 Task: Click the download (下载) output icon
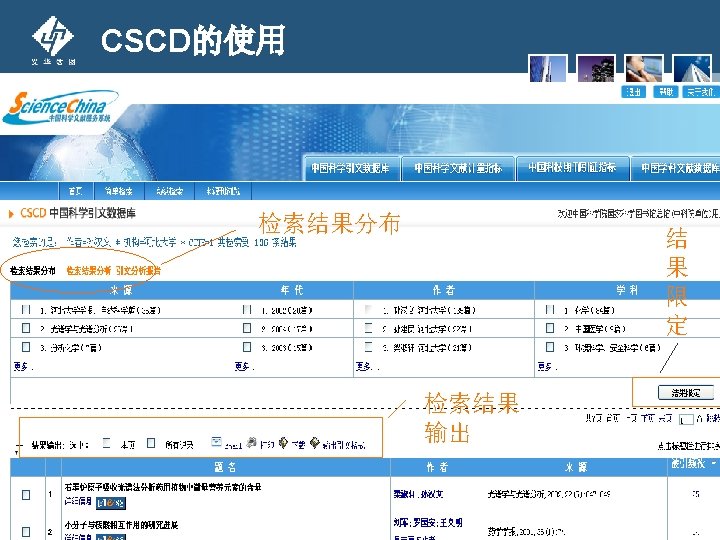(x=284, y=442)
